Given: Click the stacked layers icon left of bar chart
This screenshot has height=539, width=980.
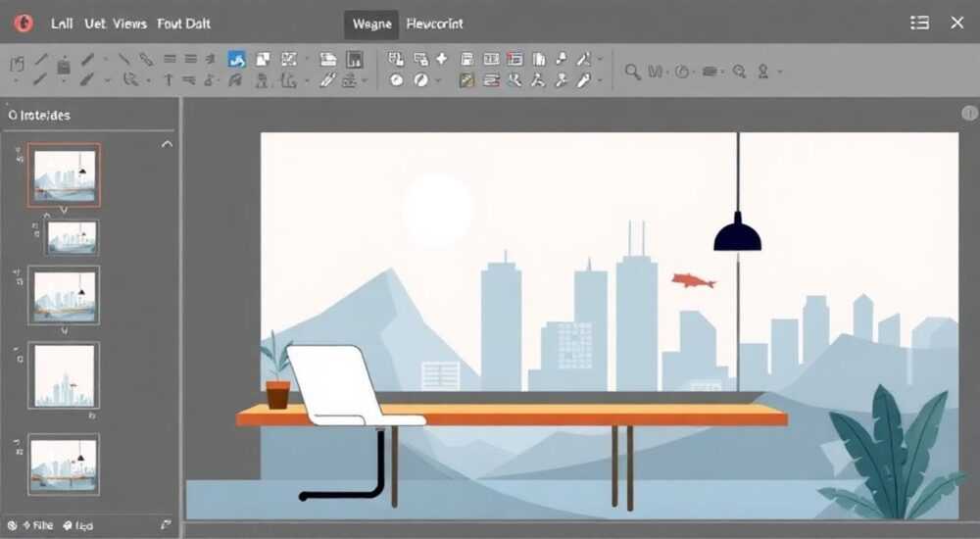Looking at the screenshot, I should 328,60.
